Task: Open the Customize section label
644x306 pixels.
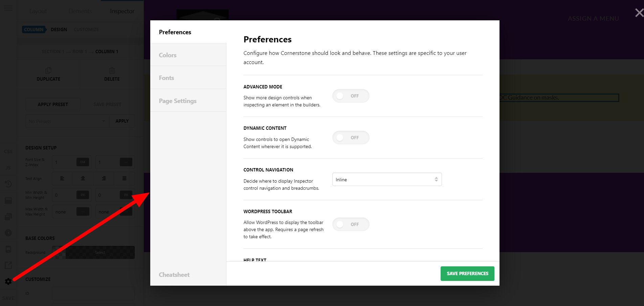Action: pos(86,29)
